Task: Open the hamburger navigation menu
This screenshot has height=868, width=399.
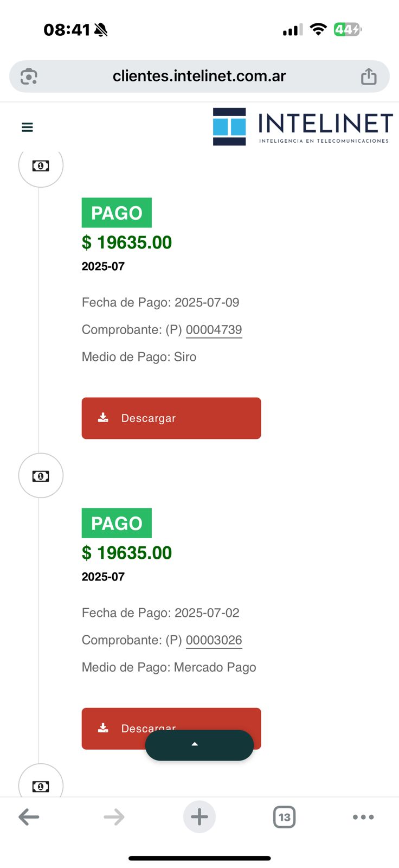Action: (x=27, y=127)
